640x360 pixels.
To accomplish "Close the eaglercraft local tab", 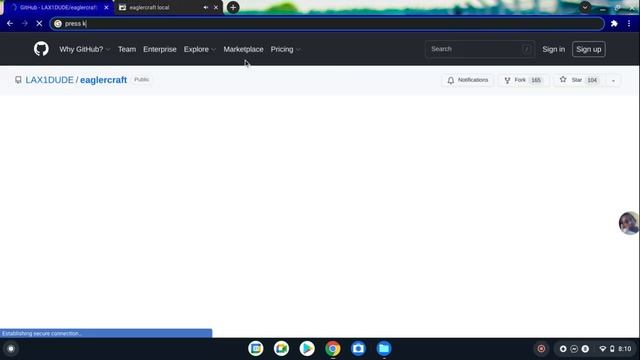I will click(216, 7).
